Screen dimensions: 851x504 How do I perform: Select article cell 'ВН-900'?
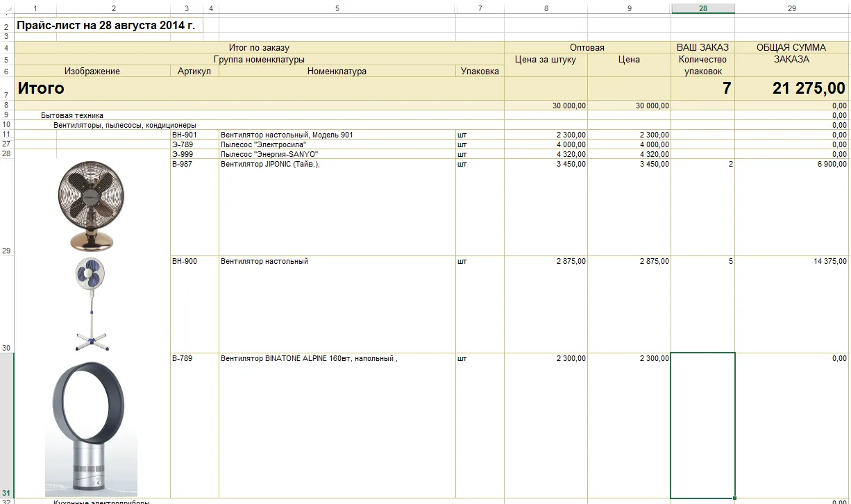pyautogui.click(x=194, y=305)
